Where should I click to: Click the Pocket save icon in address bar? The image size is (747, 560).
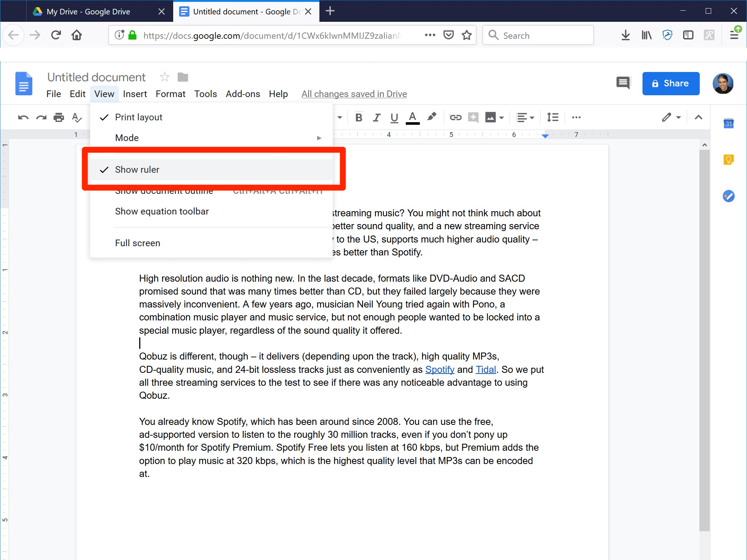448,35
